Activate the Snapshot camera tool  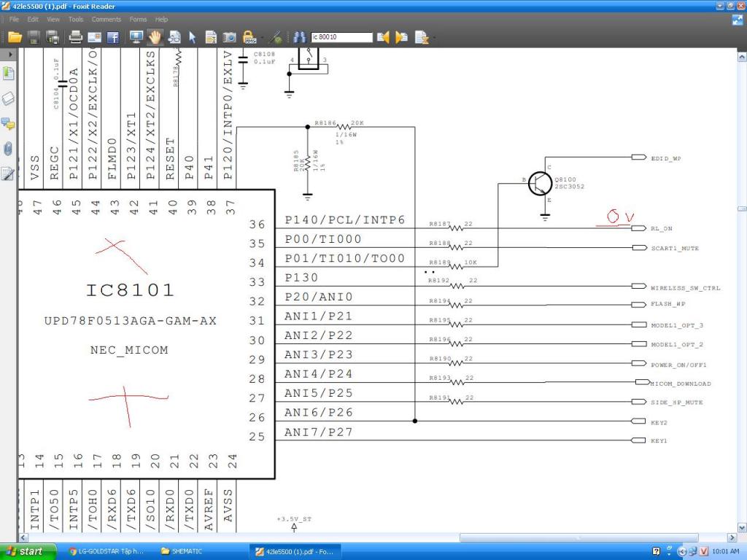[229, 37]
